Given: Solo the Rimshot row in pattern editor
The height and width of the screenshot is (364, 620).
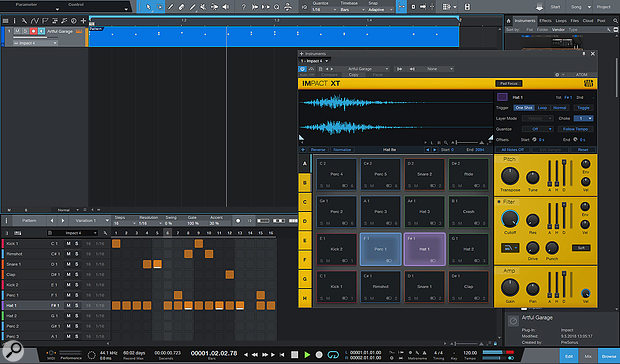Looking at the screenshot, I should coord(76,254).
